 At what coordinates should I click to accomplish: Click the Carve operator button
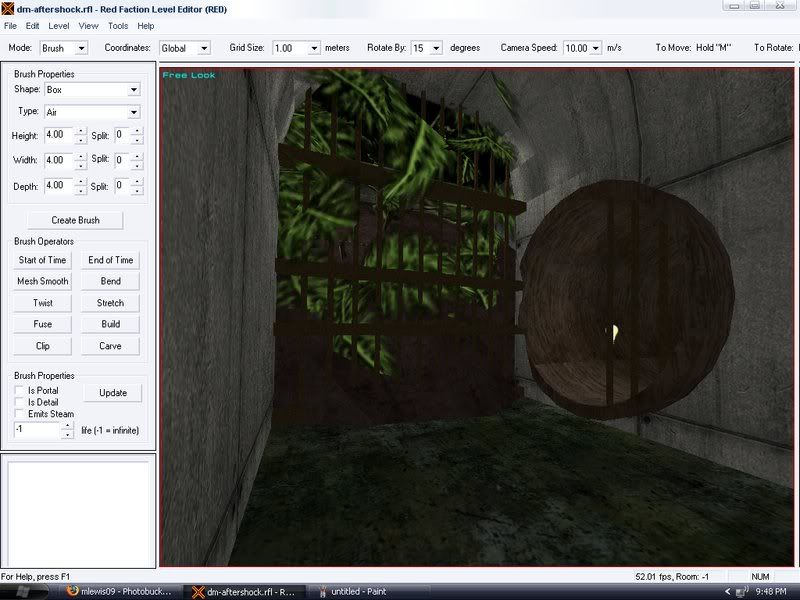click(110, 346)
